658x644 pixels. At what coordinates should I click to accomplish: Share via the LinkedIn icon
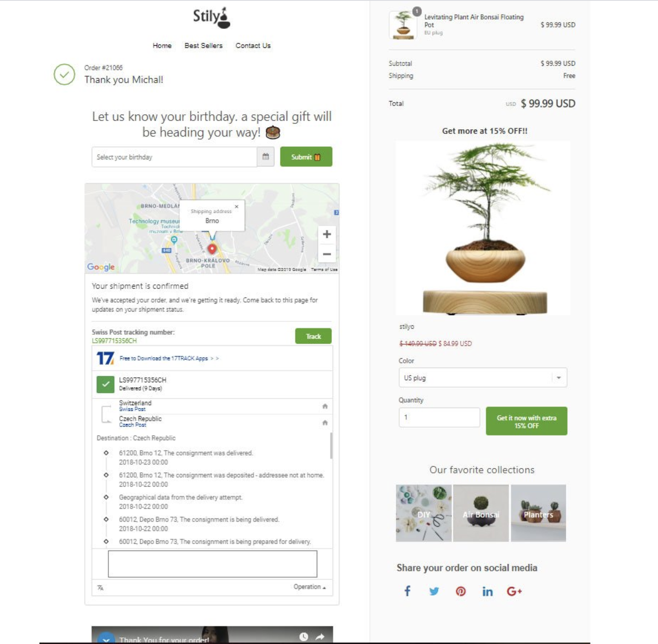[x=488, y=591]
